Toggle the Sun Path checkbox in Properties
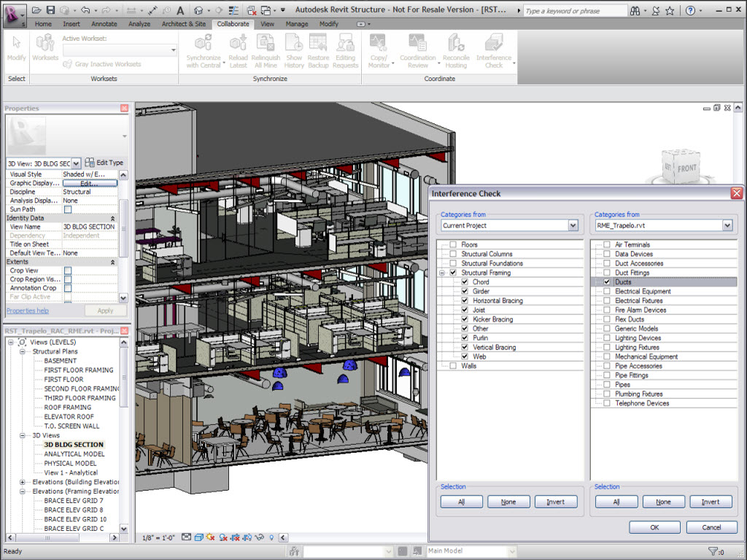The height and width of the screenshot is (560, 747). pos(68,209)
